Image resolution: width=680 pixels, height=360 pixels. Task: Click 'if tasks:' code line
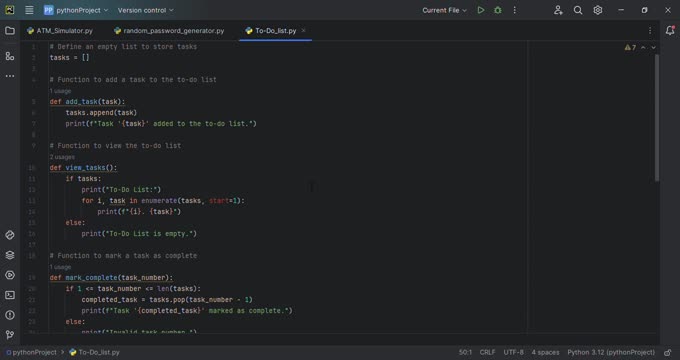(x=83, y=179)
